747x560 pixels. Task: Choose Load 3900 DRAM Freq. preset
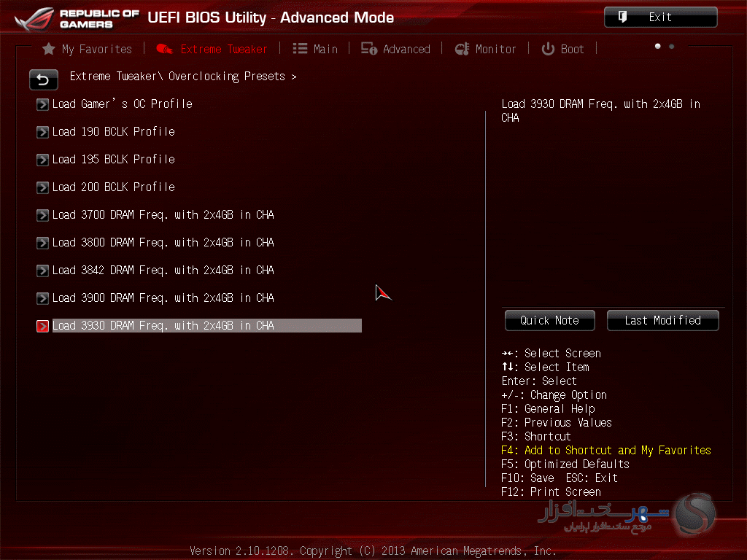(x=163, y=297)
